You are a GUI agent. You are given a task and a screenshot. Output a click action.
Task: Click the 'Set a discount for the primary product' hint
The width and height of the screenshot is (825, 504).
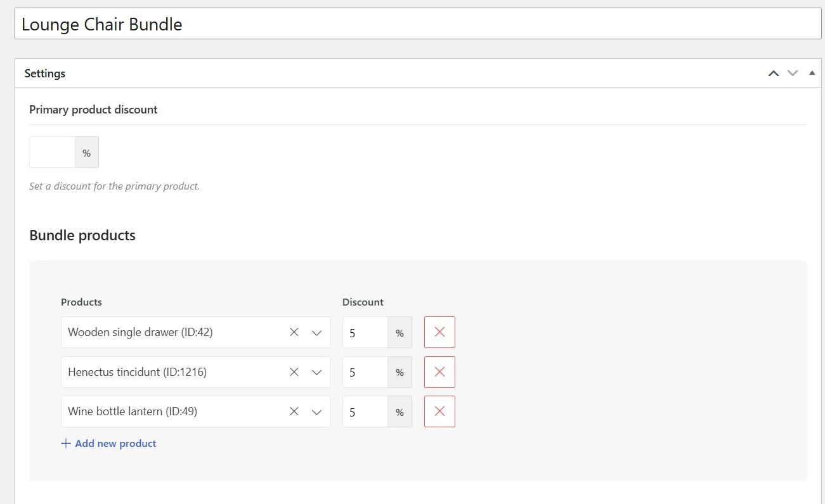pos(114,186)
